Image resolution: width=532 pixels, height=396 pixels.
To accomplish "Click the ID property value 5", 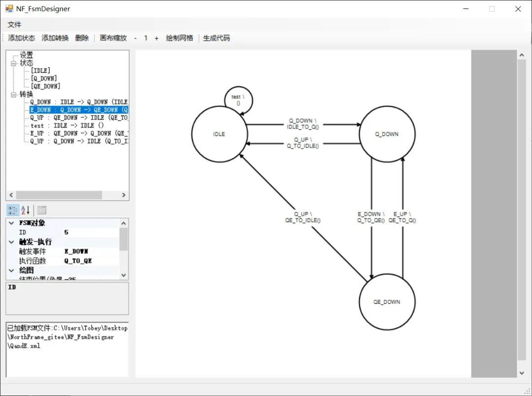I will tap(91, 232).
